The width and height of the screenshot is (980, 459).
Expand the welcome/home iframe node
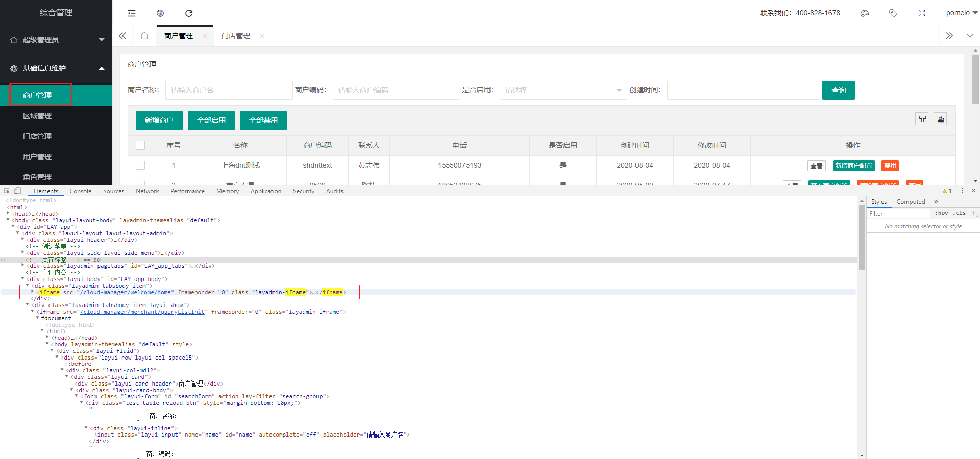point(33,292)
